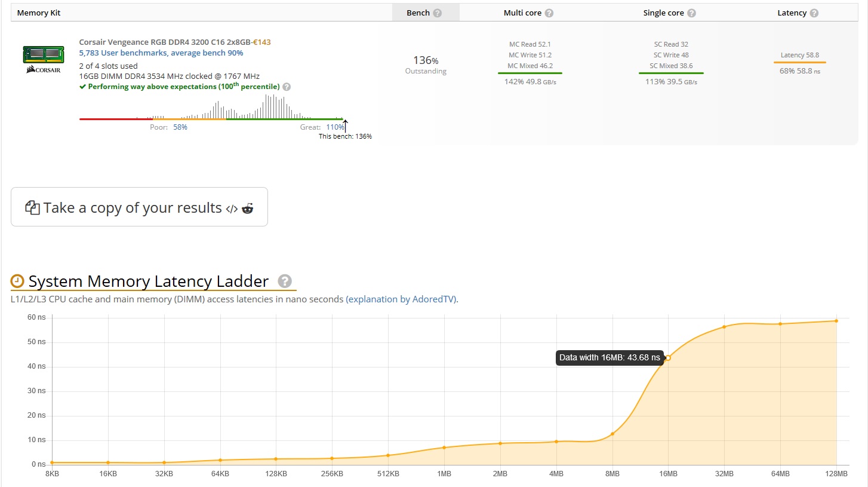Viewport: 868px width, 487px height.
Task: Click the help icon next to Latency header
Action: point(814,13)
